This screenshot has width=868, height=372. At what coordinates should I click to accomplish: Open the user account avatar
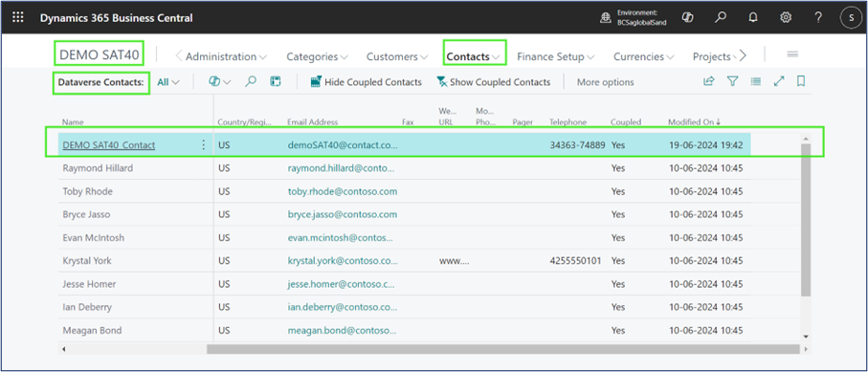pyautogui.click(x=851, y=18)
